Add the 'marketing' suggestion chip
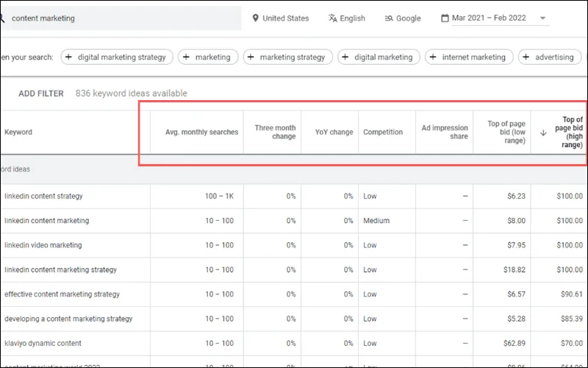This screenshot has width=588, height=368. point(208,57)
